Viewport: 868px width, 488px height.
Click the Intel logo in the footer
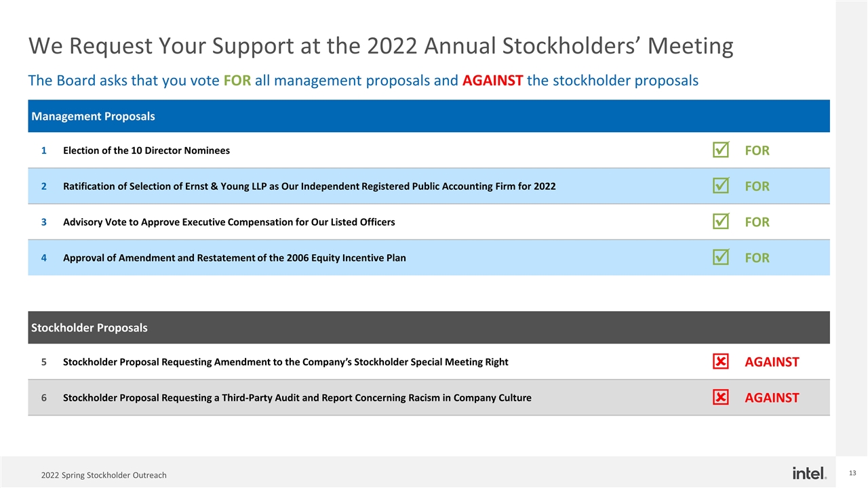809,473
